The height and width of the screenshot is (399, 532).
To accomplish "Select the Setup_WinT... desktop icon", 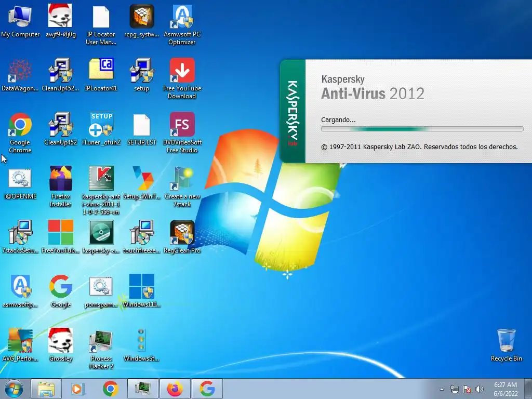I will point(141,183).
